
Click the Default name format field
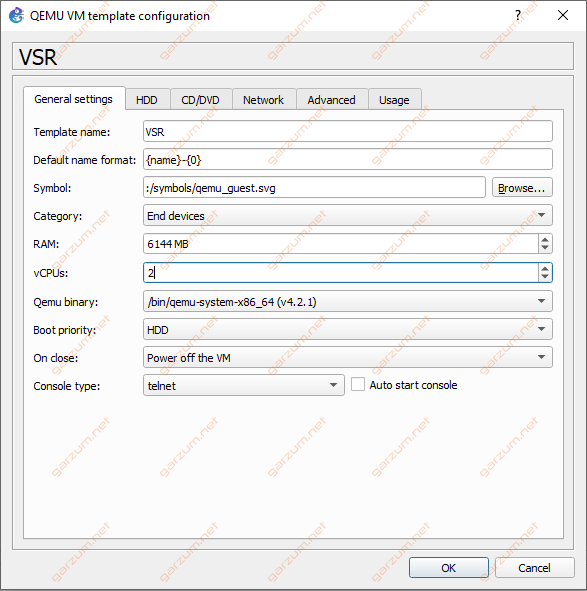tap(348, 159)
